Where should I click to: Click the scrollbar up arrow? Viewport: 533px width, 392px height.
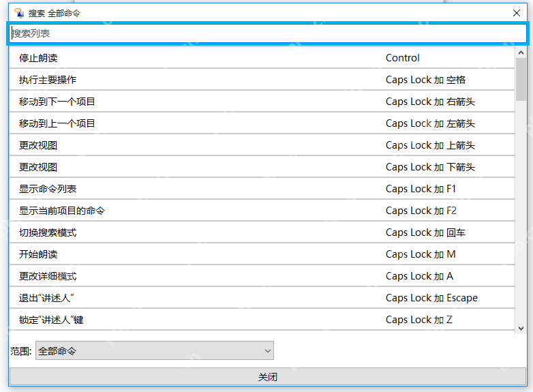pos(521,52)
